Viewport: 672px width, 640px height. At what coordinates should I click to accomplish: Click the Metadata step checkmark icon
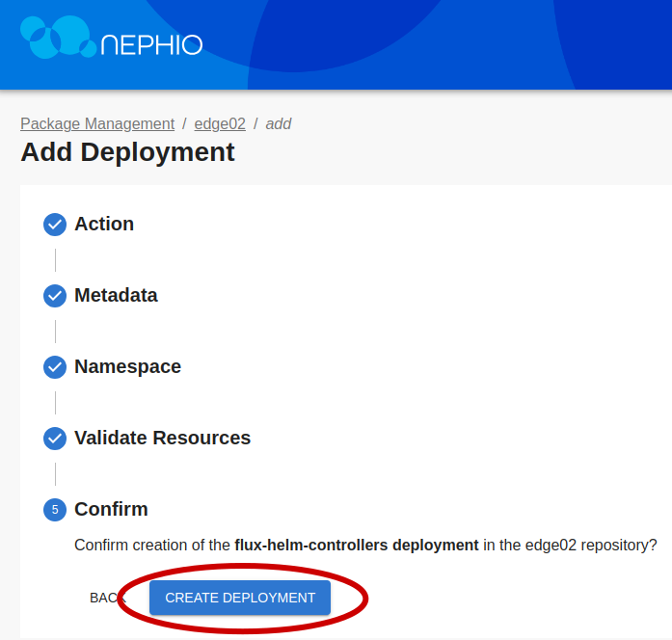coord(55,296)
